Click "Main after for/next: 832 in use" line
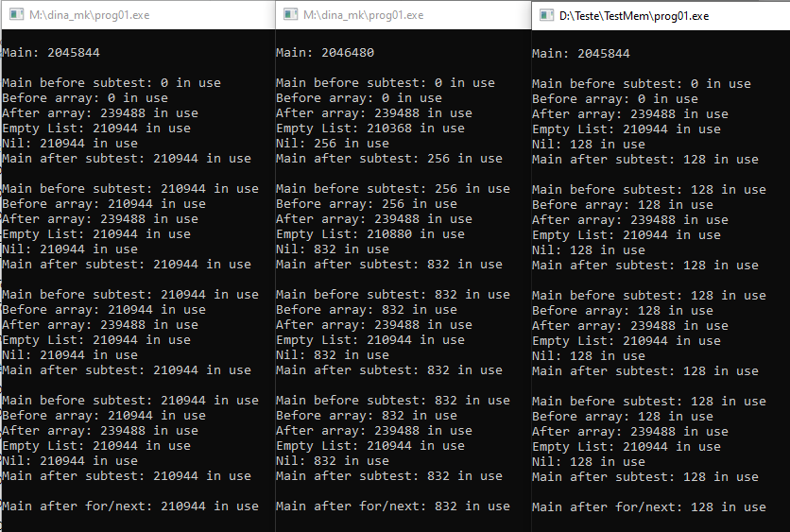The image size is (790, 532). 392,506
